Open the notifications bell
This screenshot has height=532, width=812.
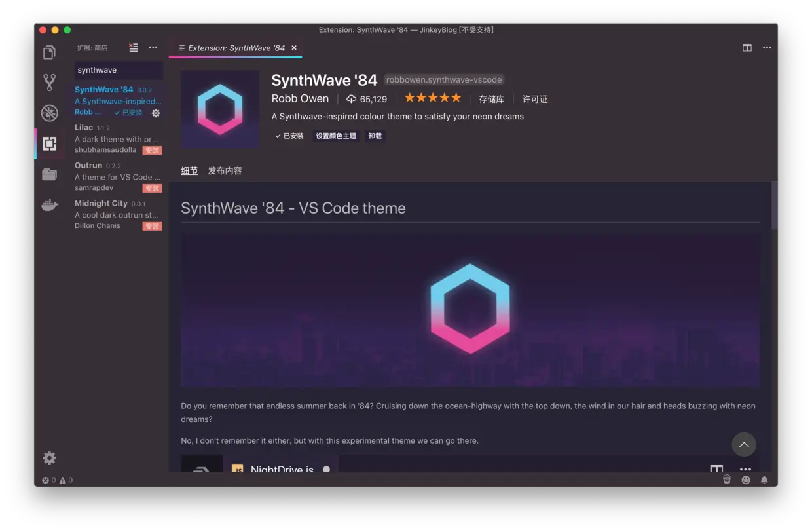(764, 480)
